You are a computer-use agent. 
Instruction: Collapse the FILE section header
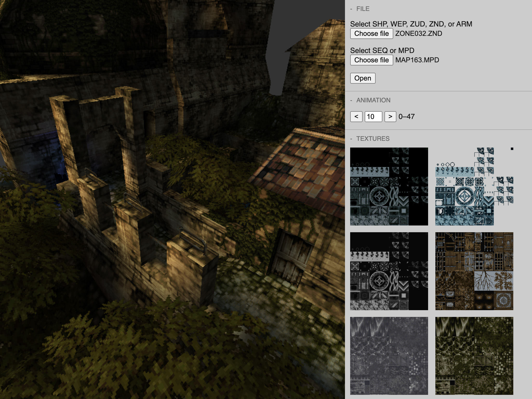(x=362, y=9)
